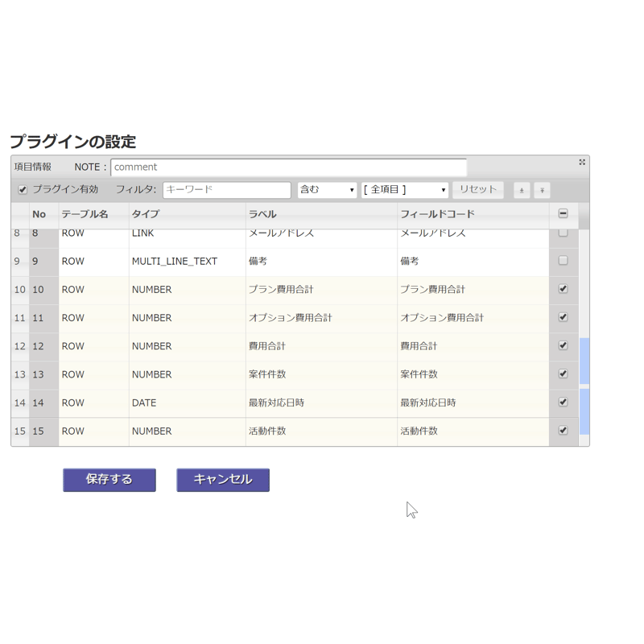The width and height of the screenshot is (644, 644).
Task: Uncheck the 最新対応日時 row checkbox
Action: [x=563, y=402]
